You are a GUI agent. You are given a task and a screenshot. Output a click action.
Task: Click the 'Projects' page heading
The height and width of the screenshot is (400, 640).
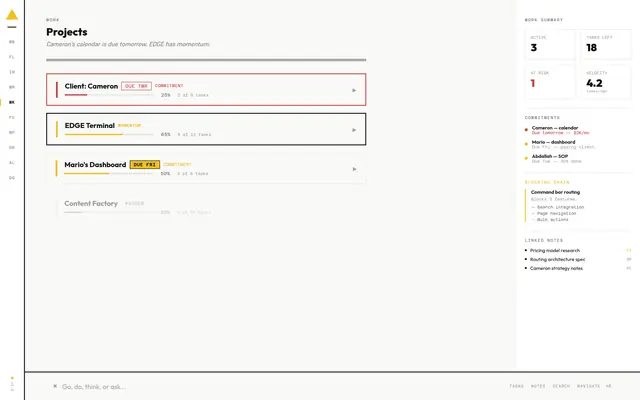coord(67,32)
